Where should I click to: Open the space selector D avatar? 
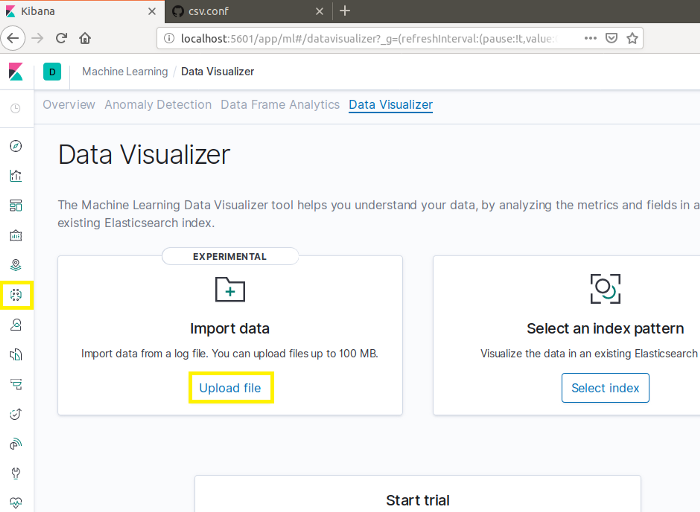tap(52, 72)
